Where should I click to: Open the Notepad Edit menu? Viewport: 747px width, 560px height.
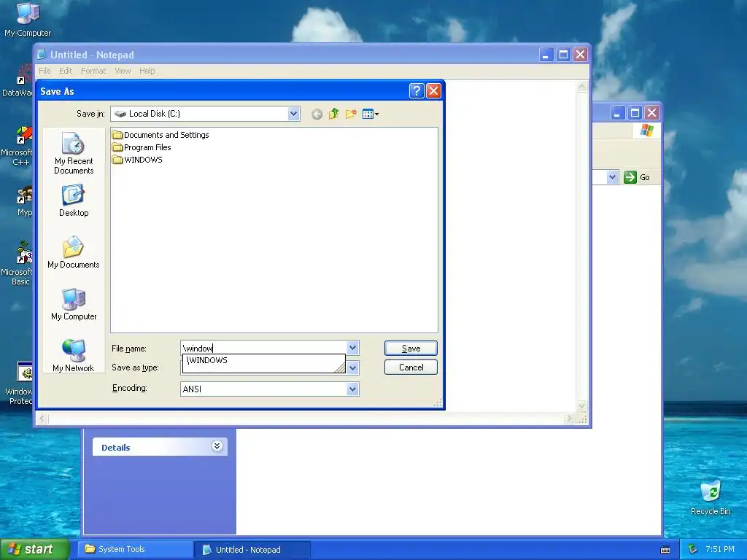[x=66, y=71]
